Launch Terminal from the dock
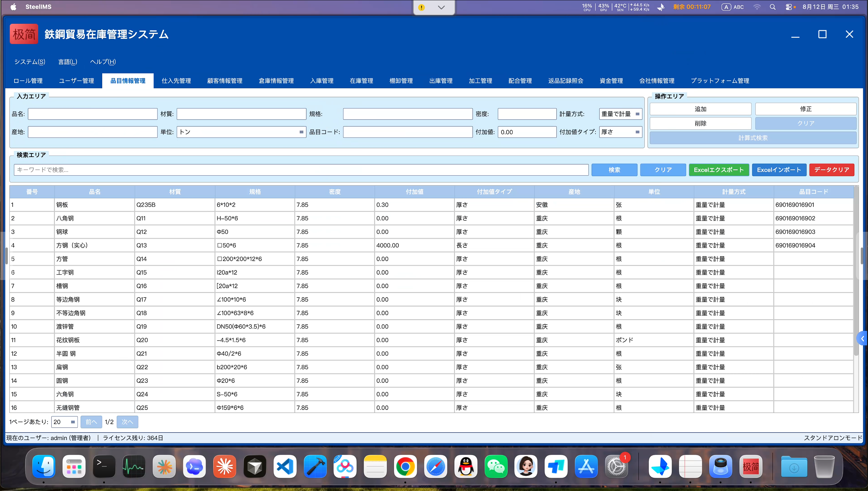 pos(104,467)
